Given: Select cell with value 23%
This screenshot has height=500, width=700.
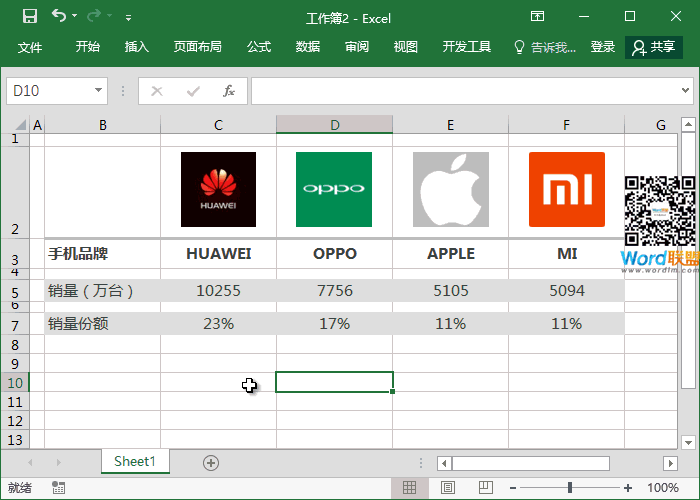Looking at the screenshot, I should [218, 324].
